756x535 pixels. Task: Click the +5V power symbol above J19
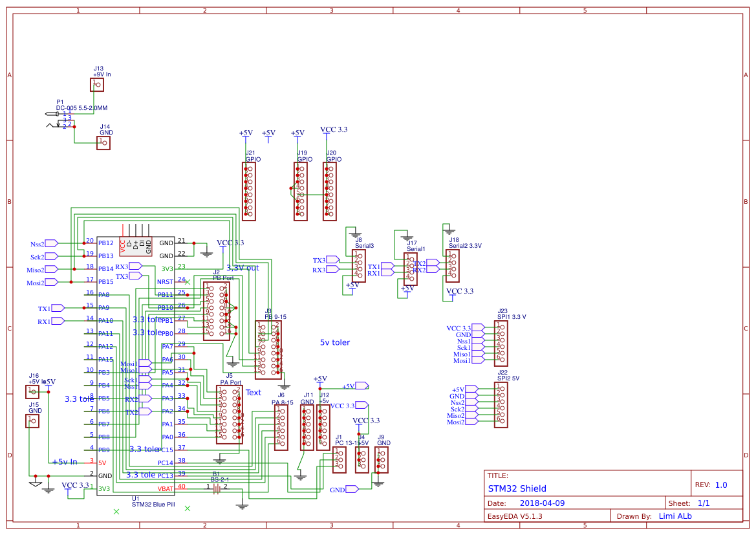pos(297,133)
